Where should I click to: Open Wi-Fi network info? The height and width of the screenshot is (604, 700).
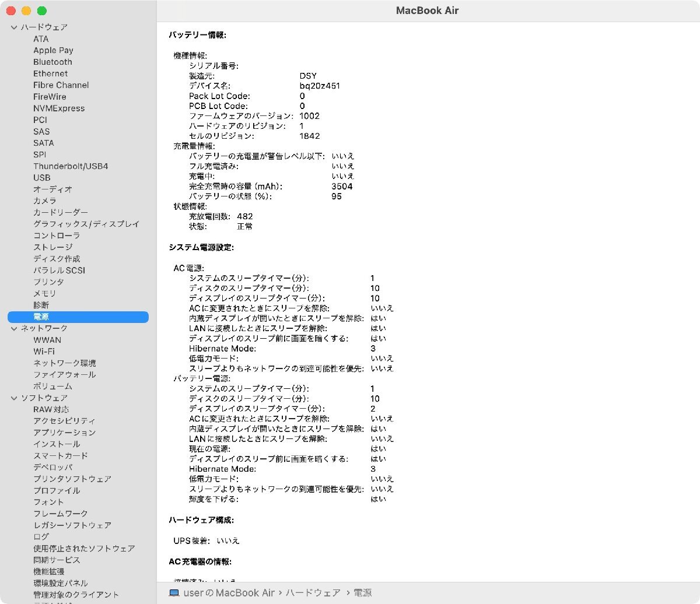point(44,352)
